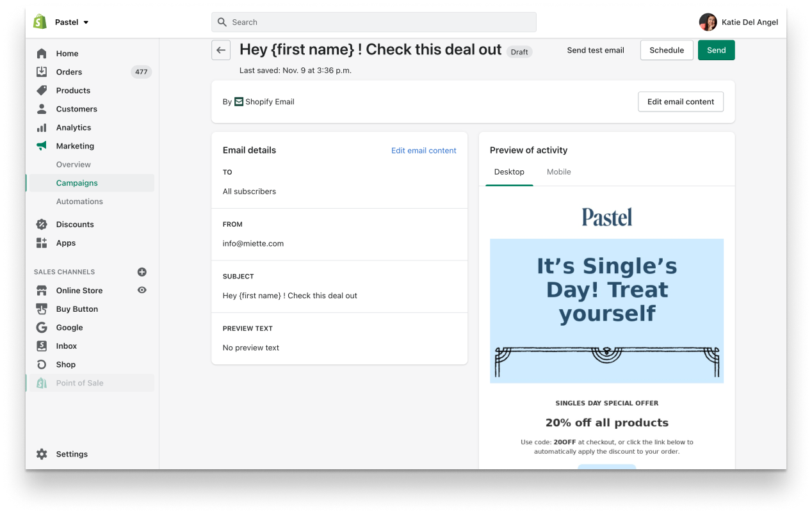
Task: Open the Pastel store switcher dropdown
Action: 72,22
